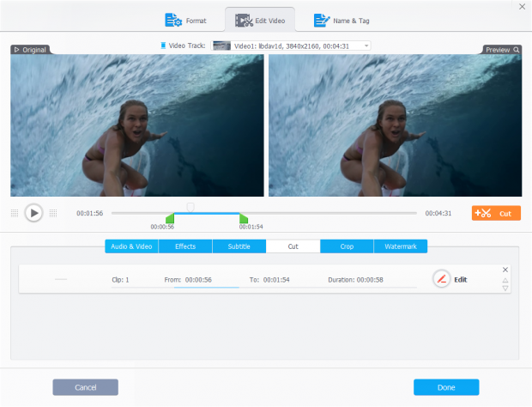Screen dimensions: 532x407
Task: Click the dotted grid icon right of play
Action: (x=53, y=213)
